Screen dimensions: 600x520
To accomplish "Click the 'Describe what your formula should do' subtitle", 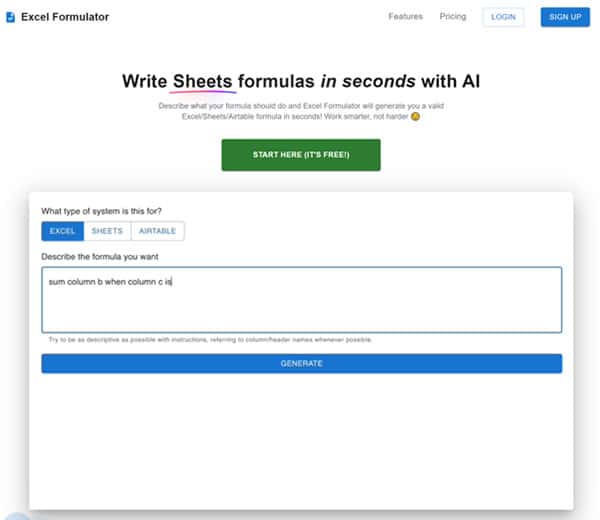I will coord(301,111).
